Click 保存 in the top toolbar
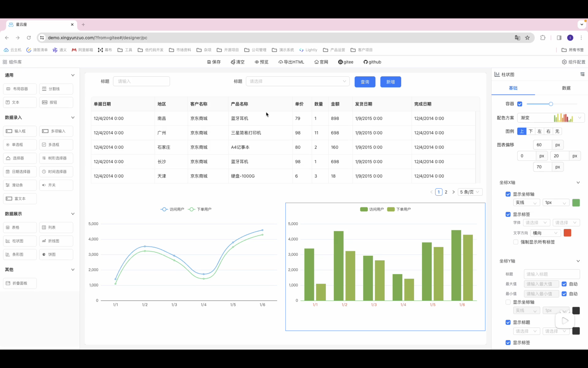This screenshot has height=368, width=588. point(214,62)
